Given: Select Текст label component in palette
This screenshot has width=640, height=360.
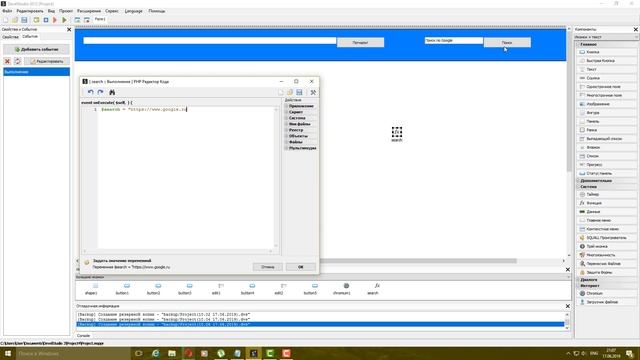Looking at the screenshot, I should pyautogui.click(x=606, y=69).
